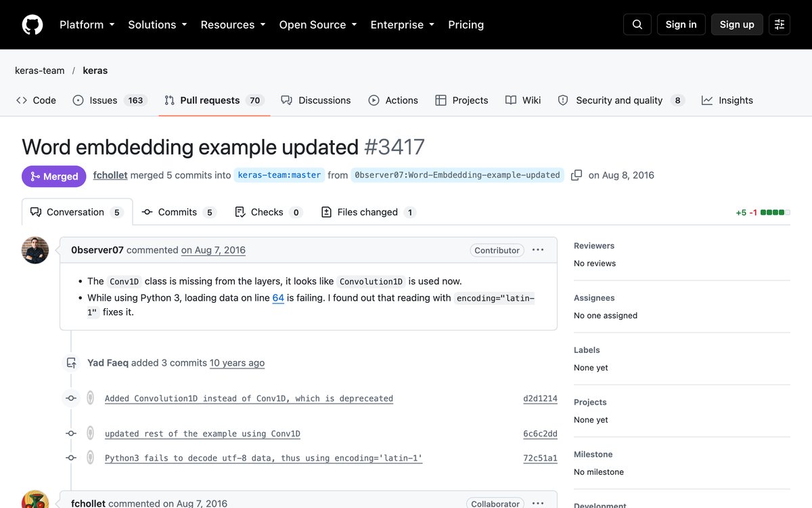Click fchollet's avatar beside the comment
This screenshot has height=508, width=812.
pyautogui.click(x=35, y=500)
